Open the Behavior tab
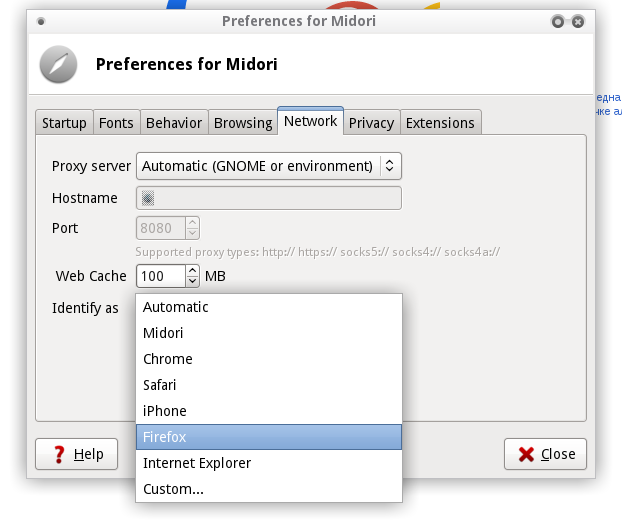Image resolution: width=622 pixels, height=526 pixels. (x=174, y=123)
